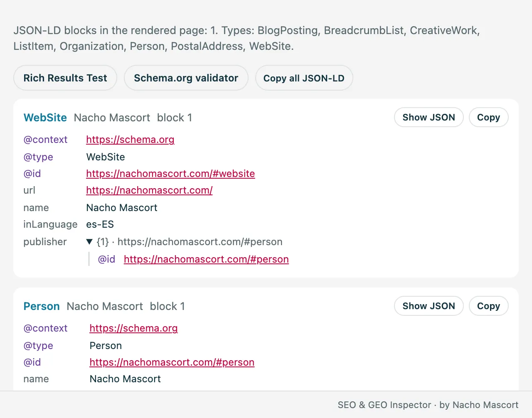The width and height of the screenshot is (532, 418).
Task: Click the SEO & GEO Inspector footer text
Action: tap(428, 405)
